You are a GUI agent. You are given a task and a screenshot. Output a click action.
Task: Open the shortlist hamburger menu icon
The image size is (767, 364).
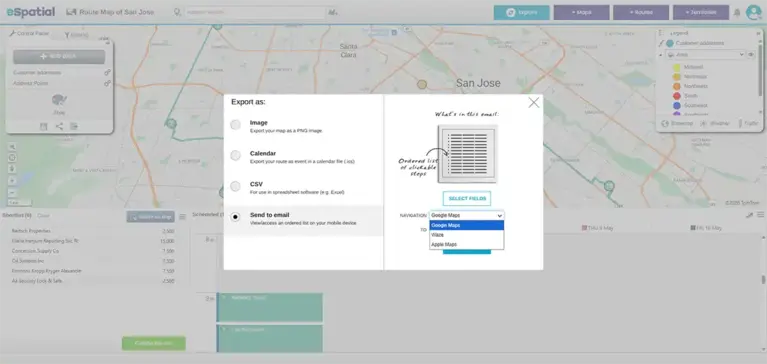[x=182, y=217]
